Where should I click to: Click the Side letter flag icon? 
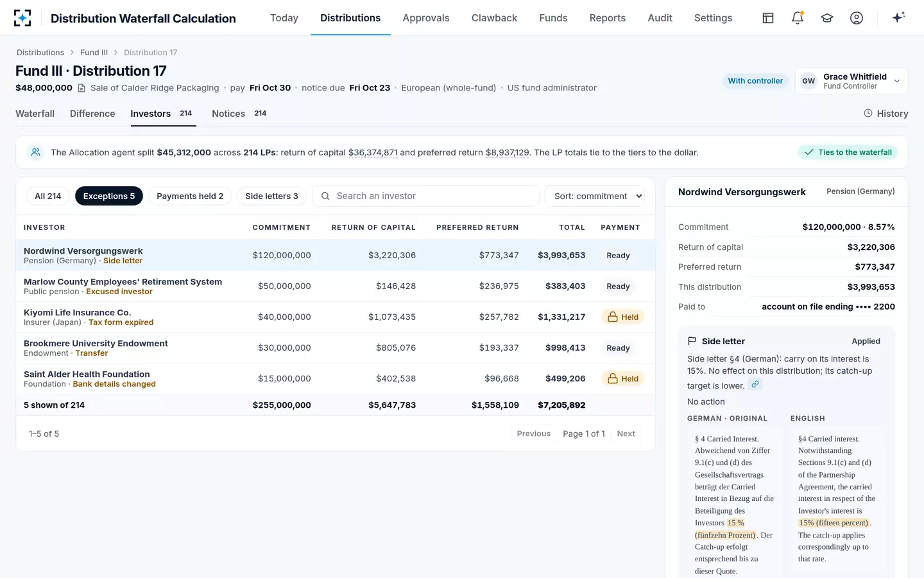692,341
